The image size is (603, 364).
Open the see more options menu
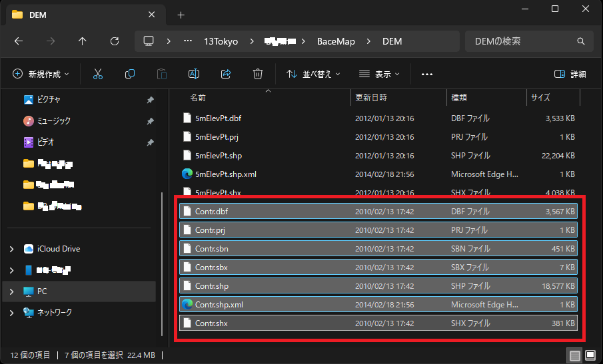point(427,74)
